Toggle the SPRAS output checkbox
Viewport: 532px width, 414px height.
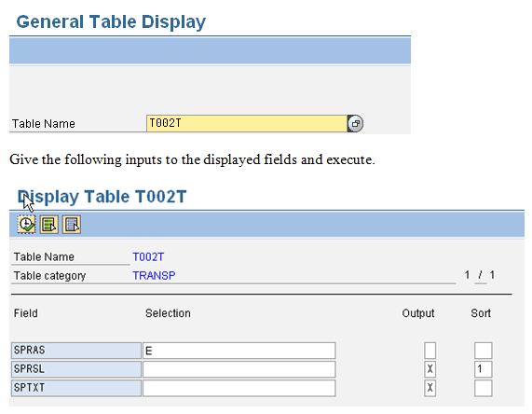430,351
